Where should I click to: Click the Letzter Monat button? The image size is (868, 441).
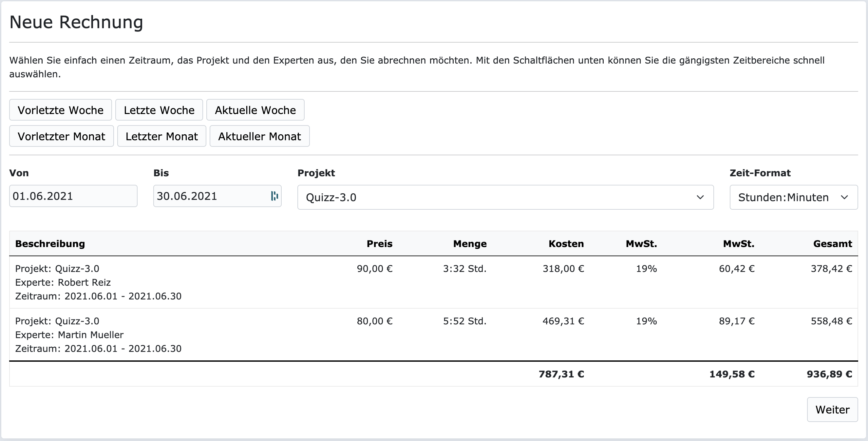161,136
